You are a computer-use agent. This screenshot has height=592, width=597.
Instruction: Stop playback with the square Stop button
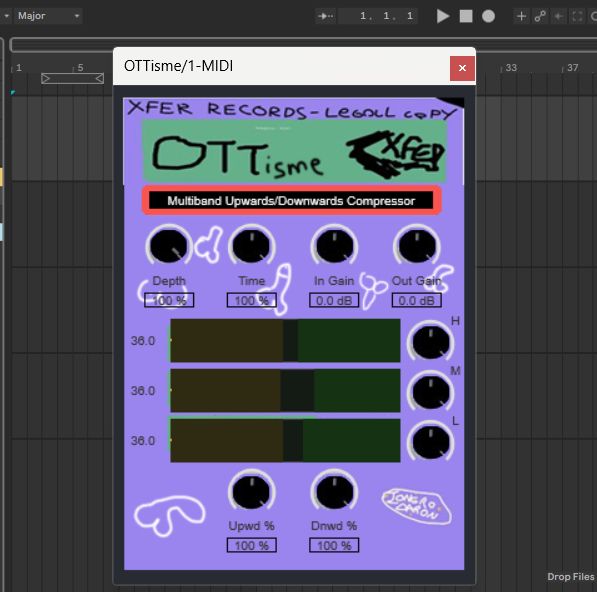(466, 16)
